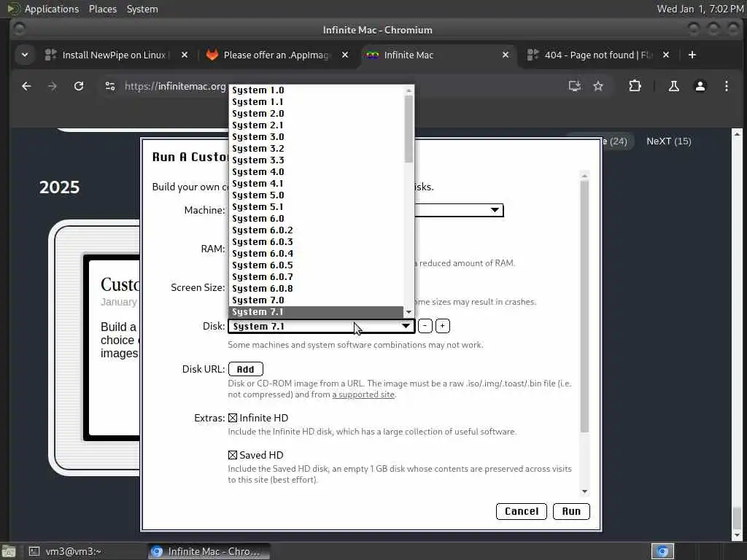Reload the Infinite Mac page

click(79, 86)
